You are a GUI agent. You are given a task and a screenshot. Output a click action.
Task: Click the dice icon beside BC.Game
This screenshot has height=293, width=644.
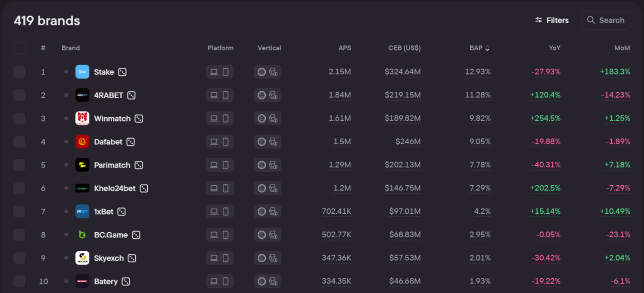pyautogui.click(x=136, y=235)
